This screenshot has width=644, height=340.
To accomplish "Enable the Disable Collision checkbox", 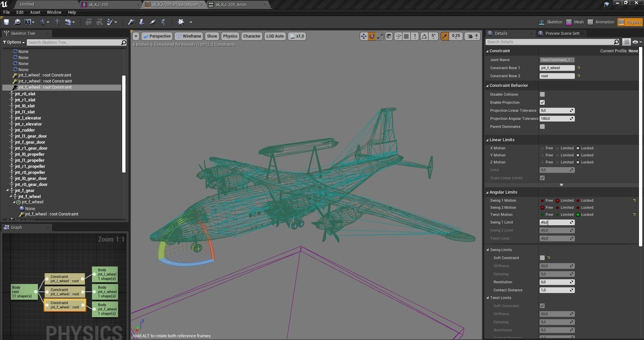I will [x=542, y=94].
